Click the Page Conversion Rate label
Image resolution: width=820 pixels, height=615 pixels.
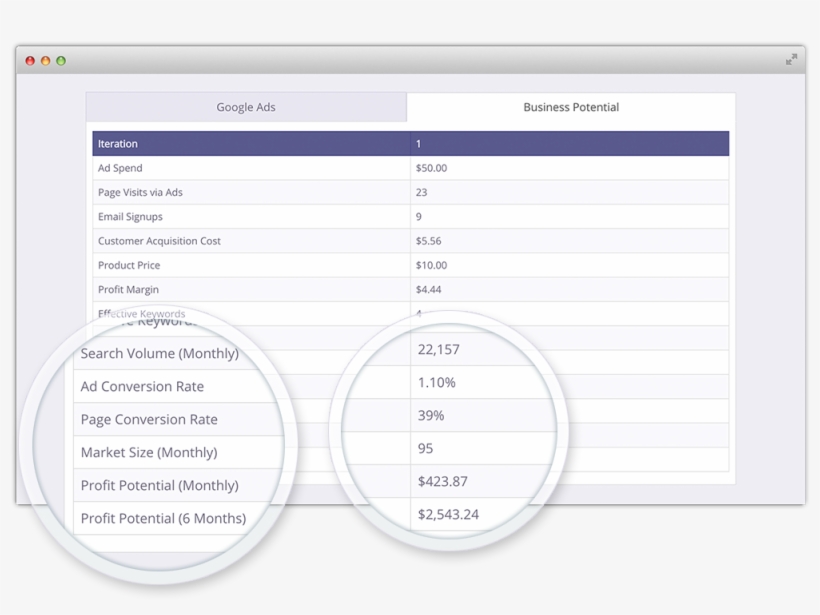149,419
